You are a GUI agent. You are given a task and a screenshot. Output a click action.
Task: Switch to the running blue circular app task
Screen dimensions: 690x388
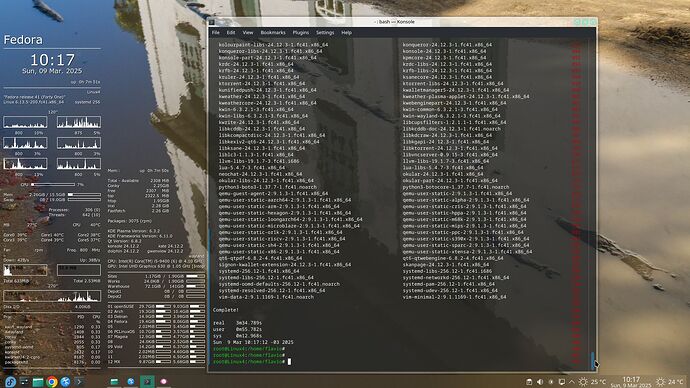point(131,382)
